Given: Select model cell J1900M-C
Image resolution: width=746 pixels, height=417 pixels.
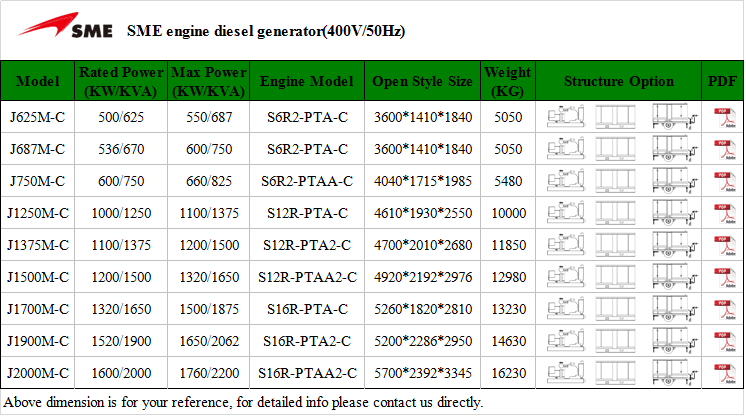Looking at the screenshot, I should (38, 341).
